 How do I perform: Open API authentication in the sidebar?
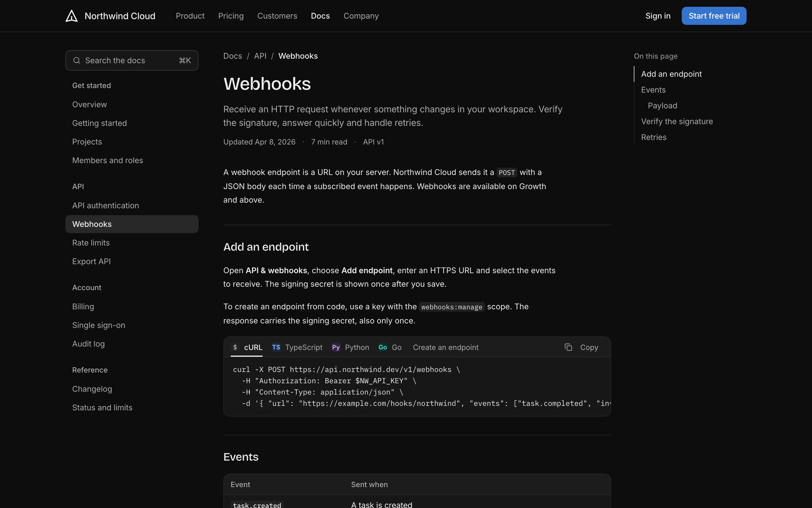[x=132, y=206]
